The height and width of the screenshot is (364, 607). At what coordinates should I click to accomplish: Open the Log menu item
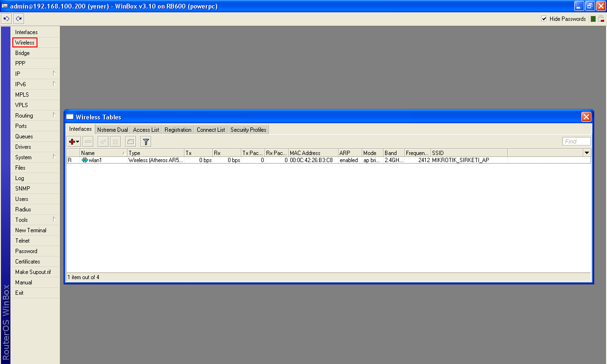coord(36,178)
